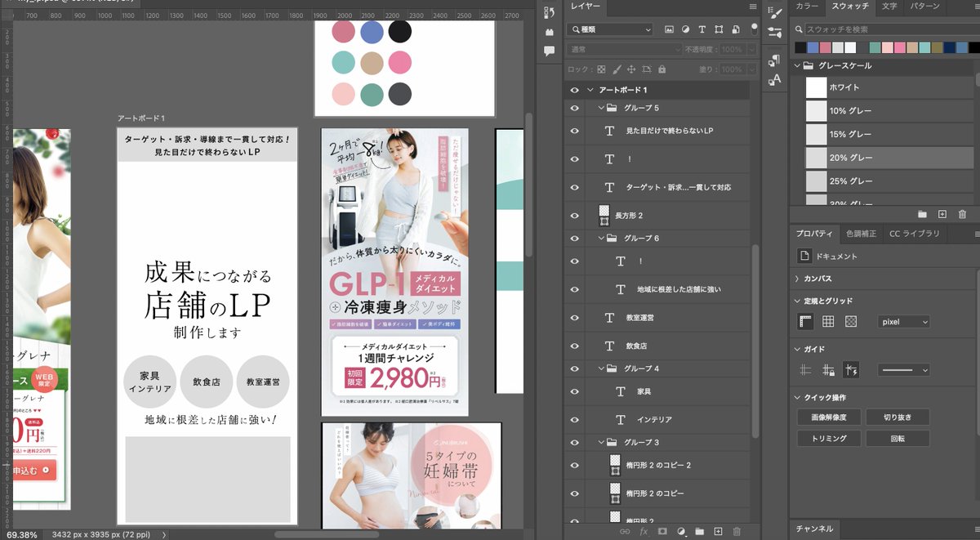Viewport: 980px width, 540px height.
Task: Lock layer position icon
Action: 631,70
